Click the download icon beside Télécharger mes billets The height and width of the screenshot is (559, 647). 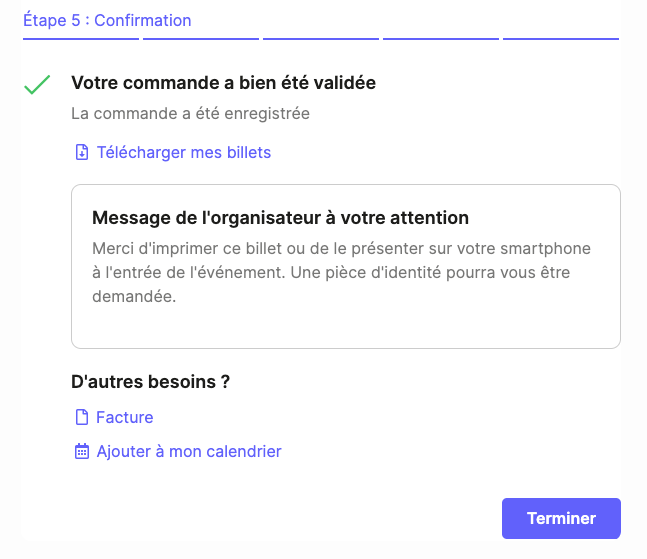click(82, 152)
